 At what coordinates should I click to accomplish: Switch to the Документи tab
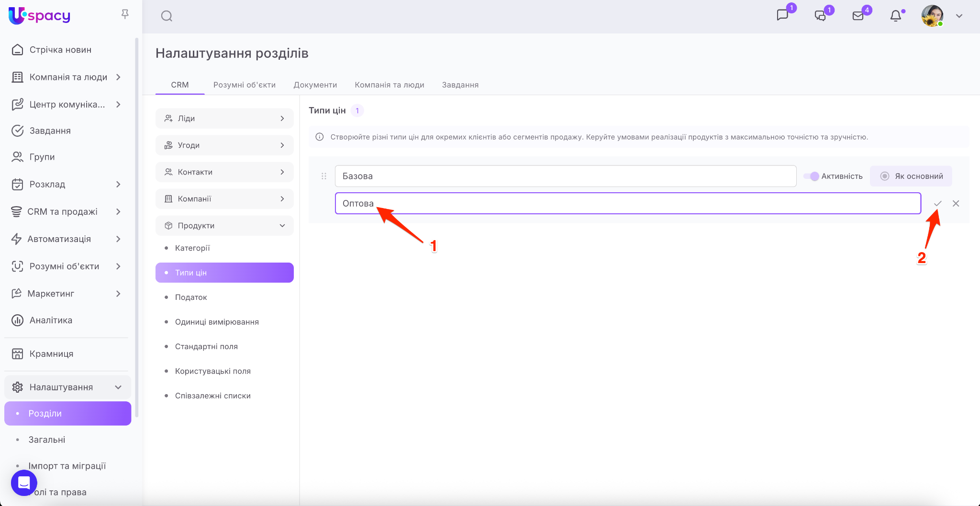(315, 85)
